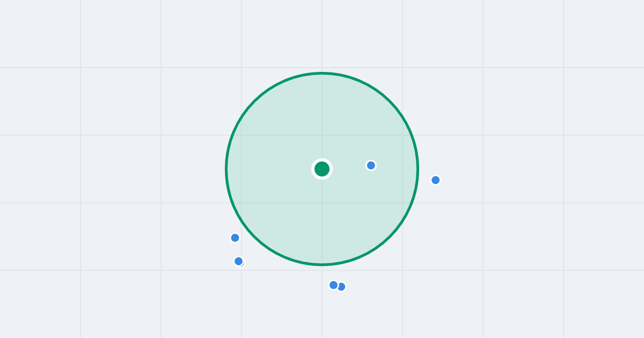This screenshot has height=338, width=644.
Task: Click the upper blue dot left of the circle
Action: 235,238
